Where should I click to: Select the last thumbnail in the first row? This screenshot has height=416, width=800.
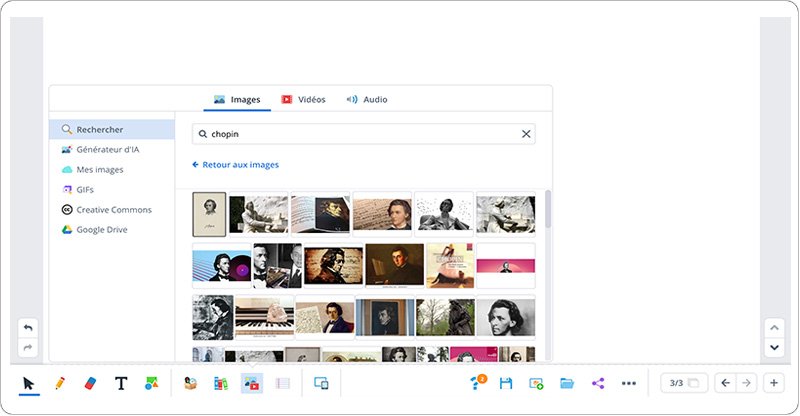[506, 214]
